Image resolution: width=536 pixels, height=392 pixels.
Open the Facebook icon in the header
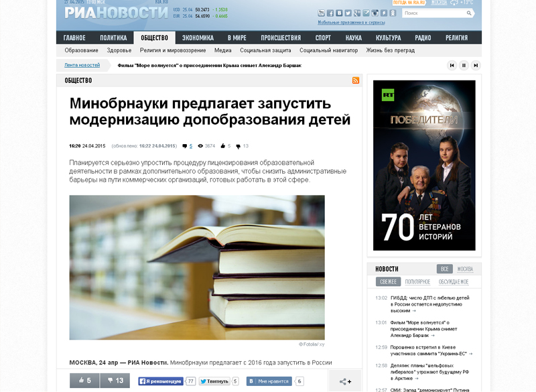coord(330,13)
